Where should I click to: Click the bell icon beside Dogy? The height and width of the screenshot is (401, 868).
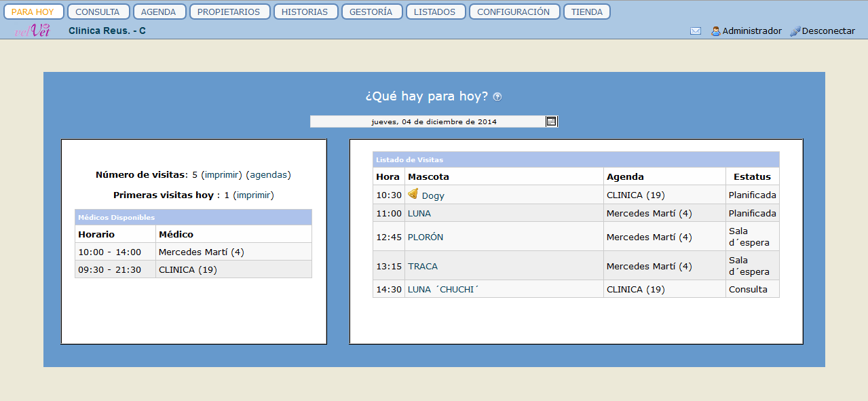tap(413, 194)
